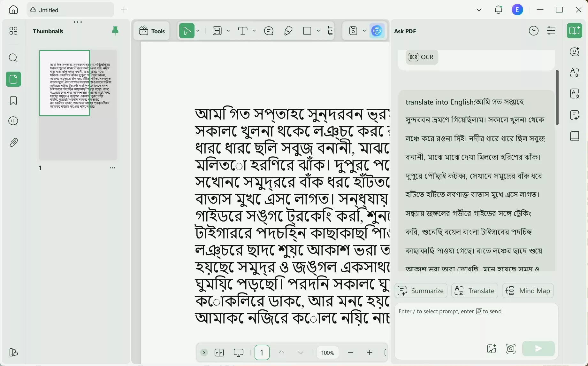
Task: Open the Comments panel in left sidebar
Action: (x=13, y=121)
